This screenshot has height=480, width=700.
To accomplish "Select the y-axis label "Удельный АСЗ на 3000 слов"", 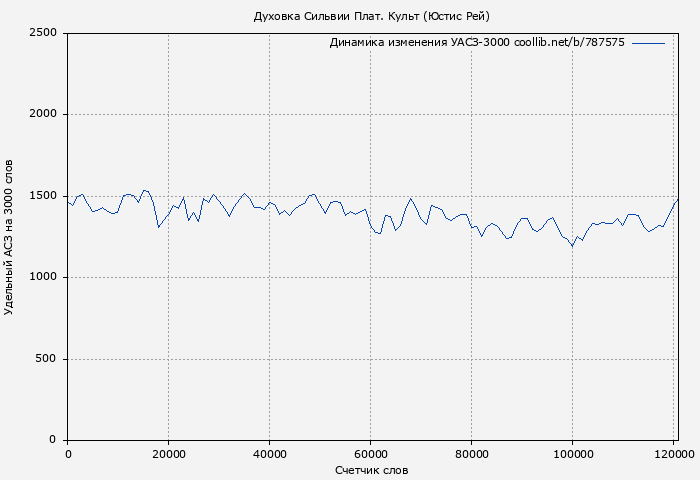I will 10,237.
